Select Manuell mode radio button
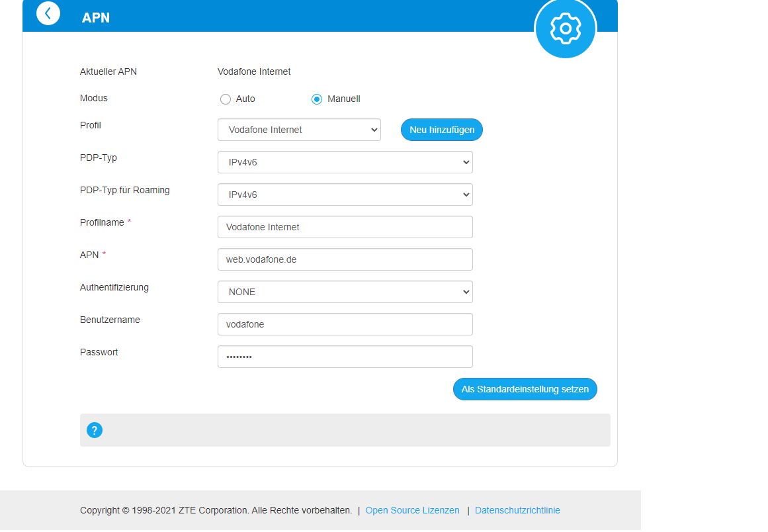Viewport: 768px width, 532px height. coord(317,99)
